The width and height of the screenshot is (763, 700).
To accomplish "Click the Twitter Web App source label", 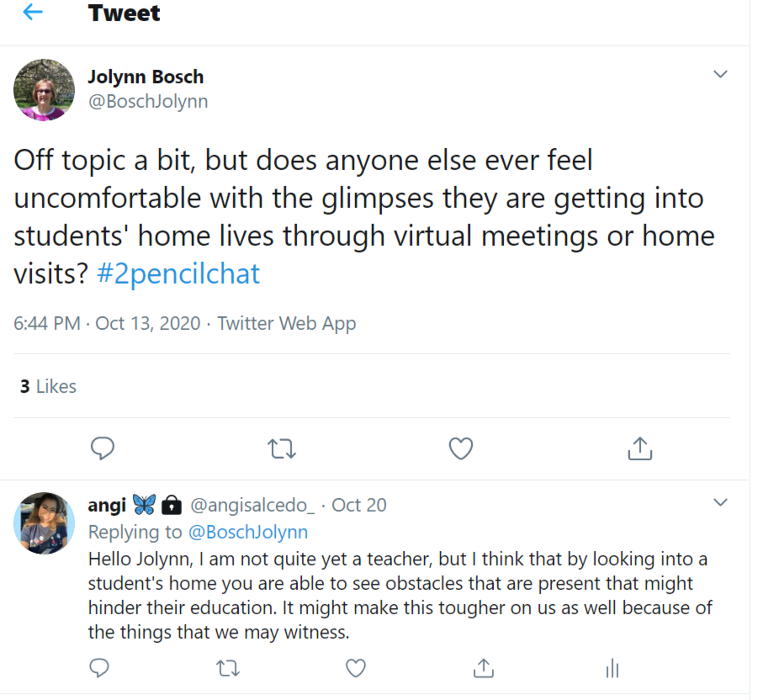I will [x=287, y=323].
